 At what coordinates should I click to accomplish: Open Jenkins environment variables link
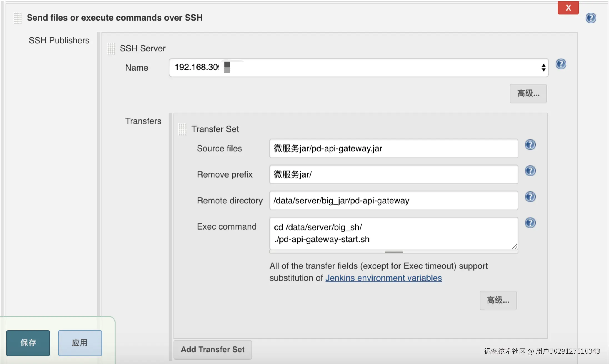click(383, 278)
